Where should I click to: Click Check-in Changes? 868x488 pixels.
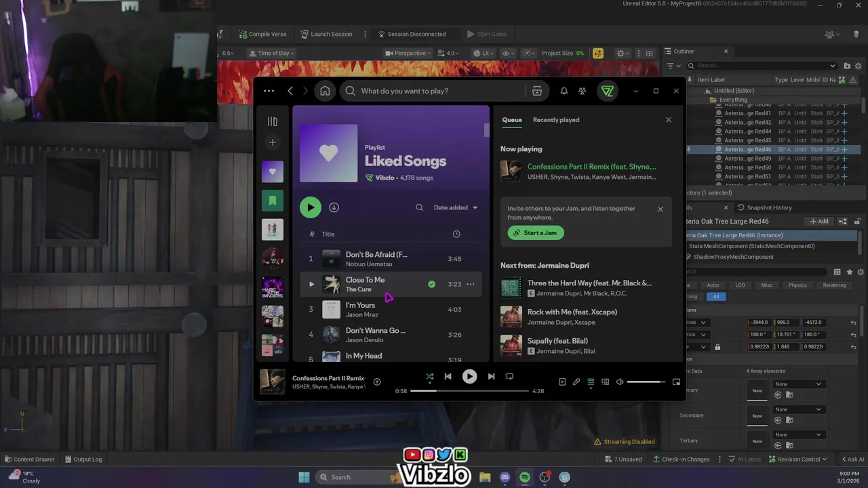tap(681, 459)
